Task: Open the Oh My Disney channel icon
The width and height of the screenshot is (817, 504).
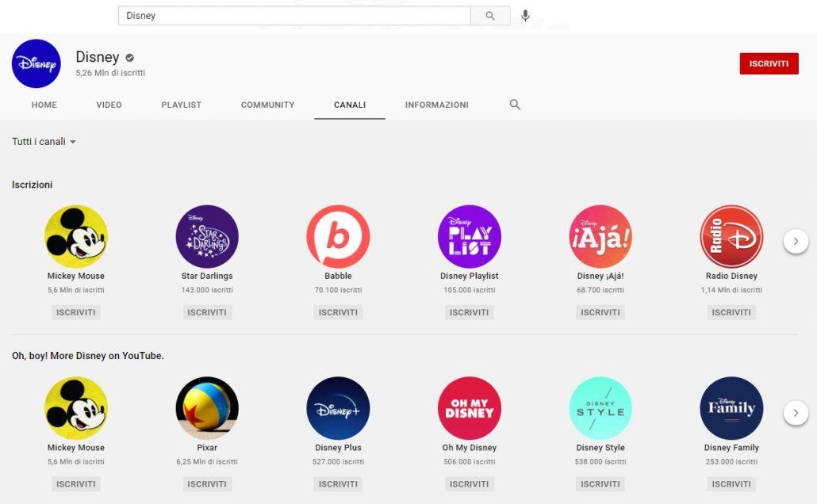Action: (470, 408)
